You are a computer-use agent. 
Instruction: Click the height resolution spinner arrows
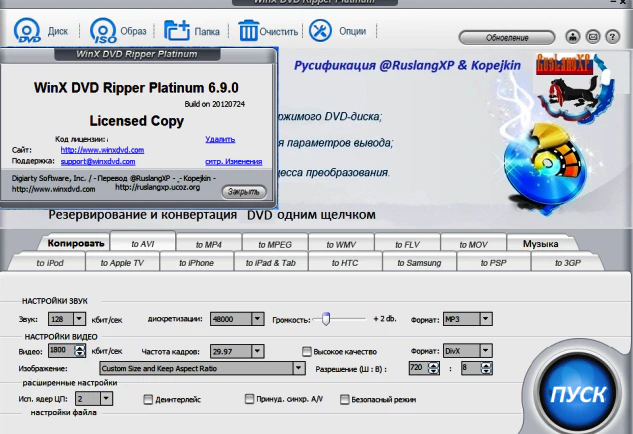click(486, 368)
